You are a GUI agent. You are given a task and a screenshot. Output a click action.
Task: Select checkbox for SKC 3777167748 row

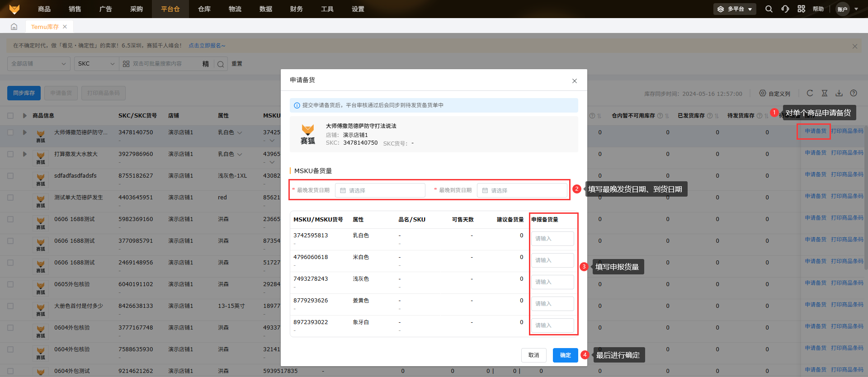coord(10,328)
